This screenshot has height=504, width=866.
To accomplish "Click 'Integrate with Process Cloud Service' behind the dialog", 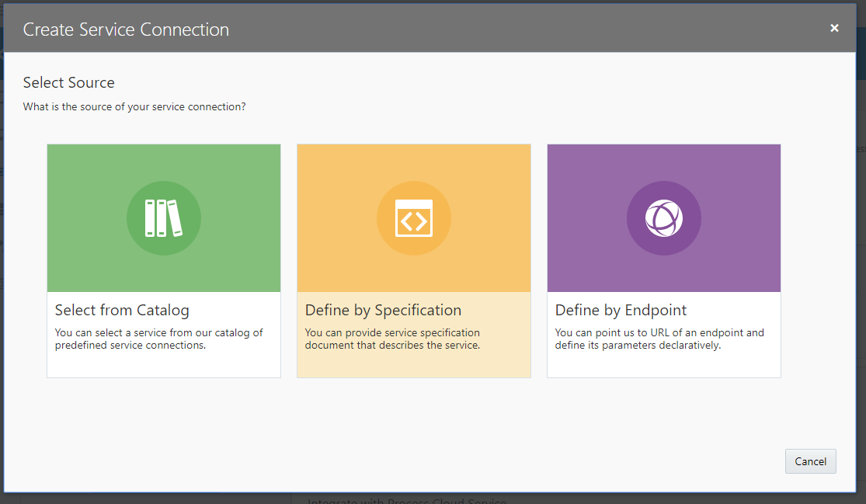I will point(406,500).
